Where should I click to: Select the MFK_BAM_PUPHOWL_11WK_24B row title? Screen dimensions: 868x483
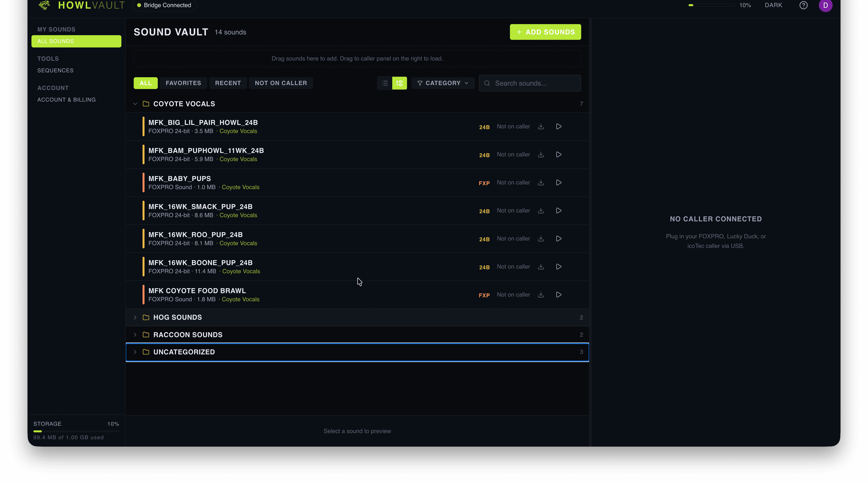tap(206, 151)
